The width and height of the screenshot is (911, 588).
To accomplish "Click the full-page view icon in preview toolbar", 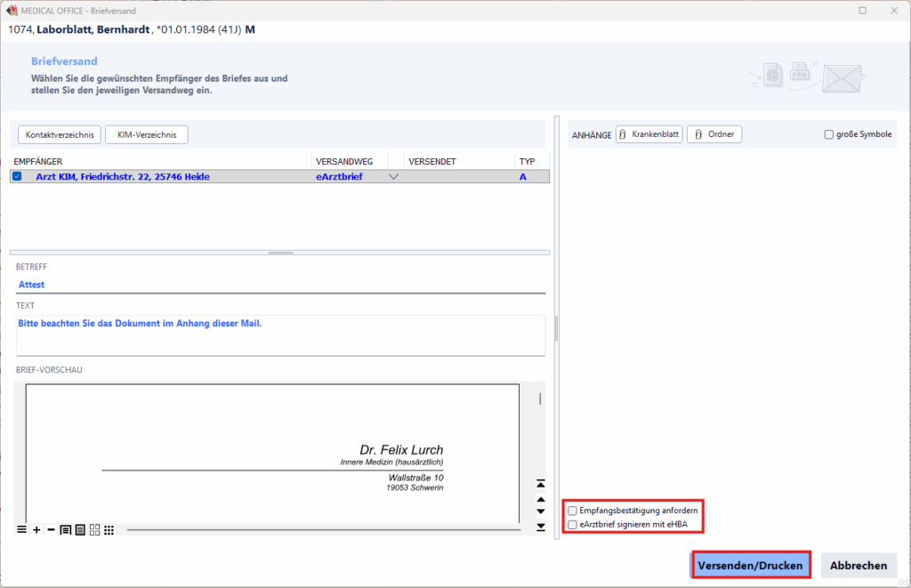I will click(x=79, y=530).
